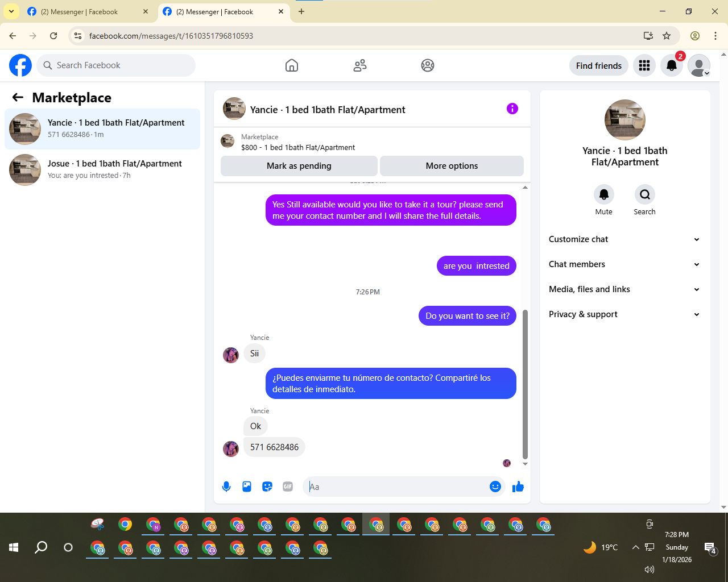
Task: Bookmark this page with the star icon
Action: (x=667, y=36)
